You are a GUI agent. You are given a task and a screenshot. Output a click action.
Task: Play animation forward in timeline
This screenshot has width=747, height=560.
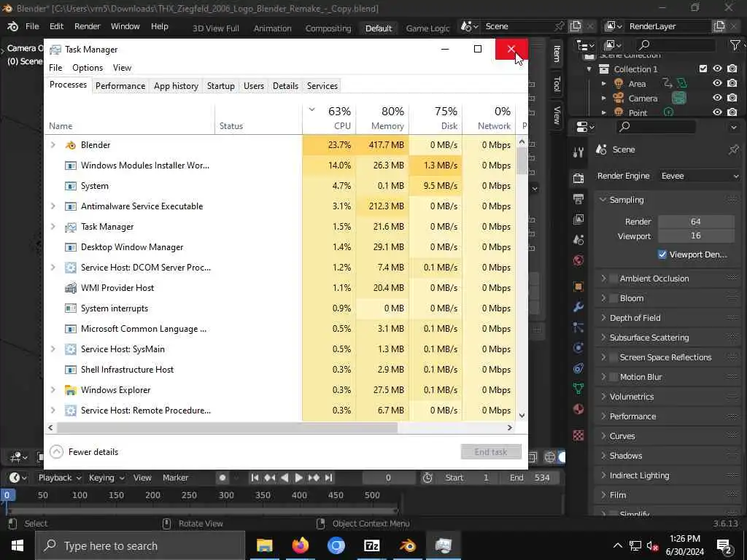(x=298, y=478)
